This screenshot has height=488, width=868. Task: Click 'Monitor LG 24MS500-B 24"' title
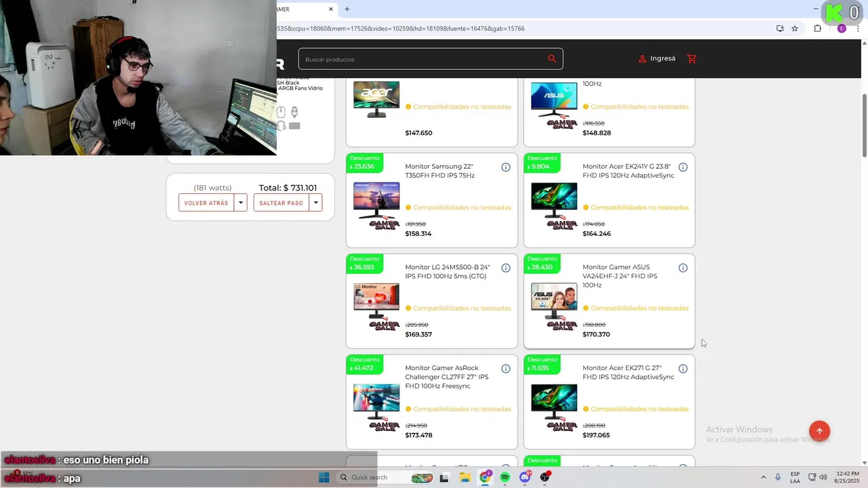coord(448,272)
